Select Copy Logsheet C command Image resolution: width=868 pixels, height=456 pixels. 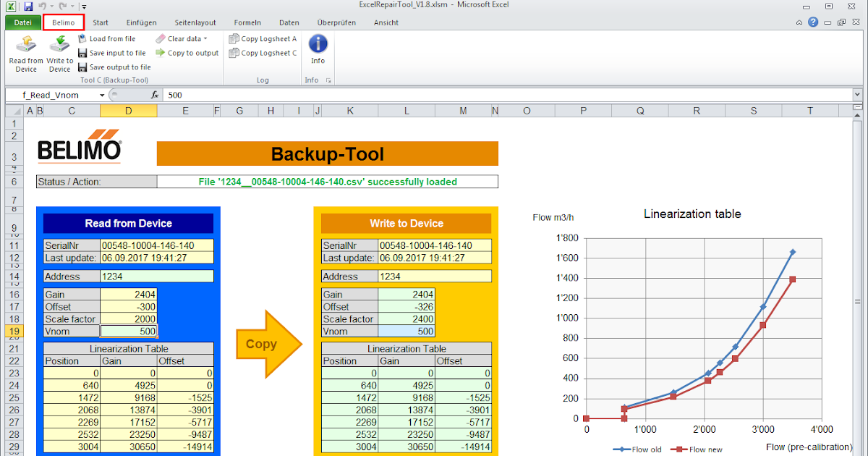click(263, 53)
